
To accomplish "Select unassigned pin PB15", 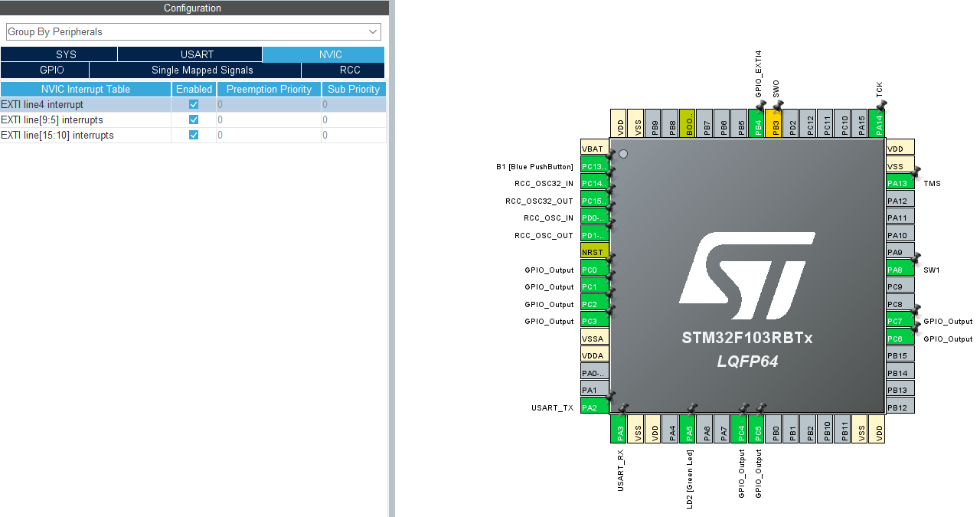I will tap(900, 355).
